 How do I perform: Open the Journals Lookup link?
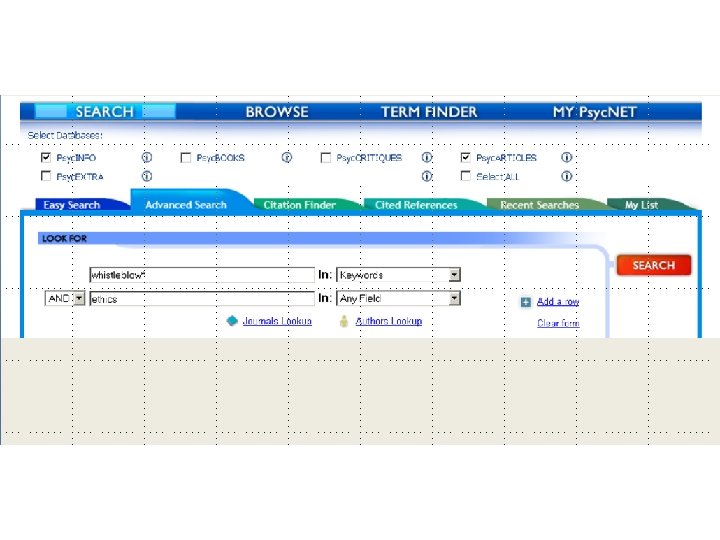click(x=277, y=321)
